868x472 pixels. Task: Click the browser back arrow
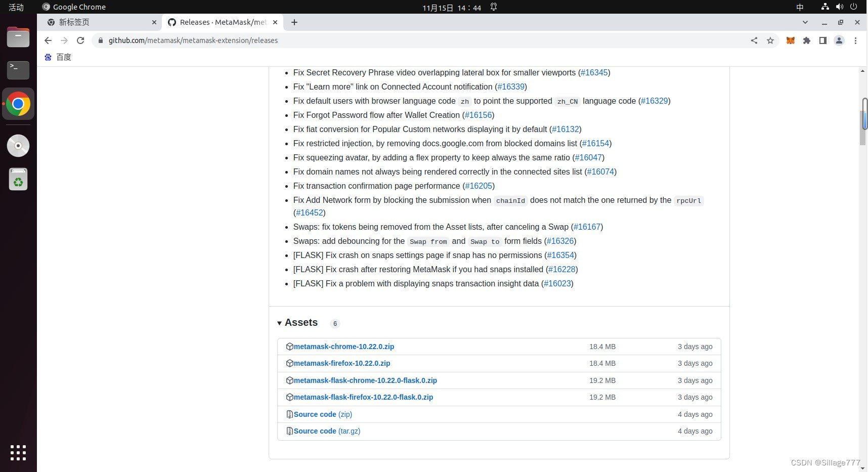[48, 40]
